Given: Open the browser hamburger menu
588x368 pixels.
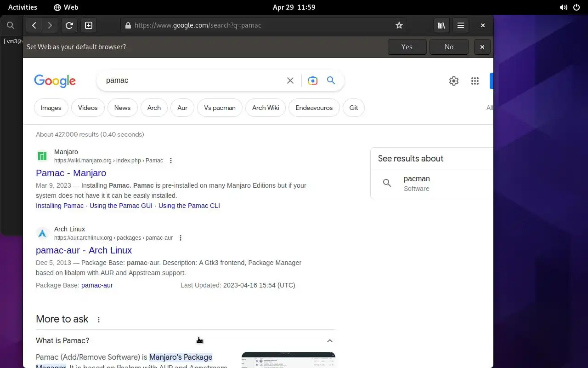Looking at the screenshot, I should tap(461, 25).
